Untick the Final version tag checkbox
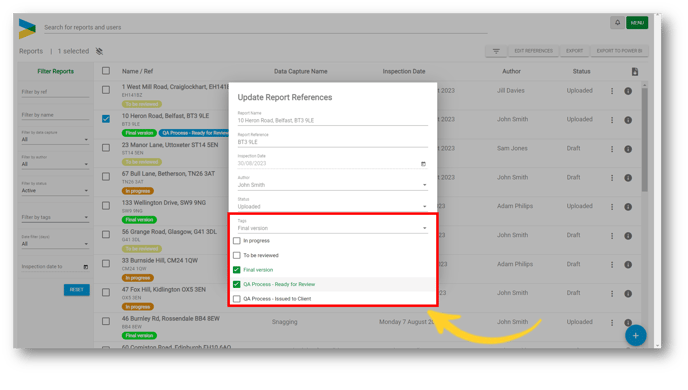Screen dimensions: 688x390 coord(236,270)
